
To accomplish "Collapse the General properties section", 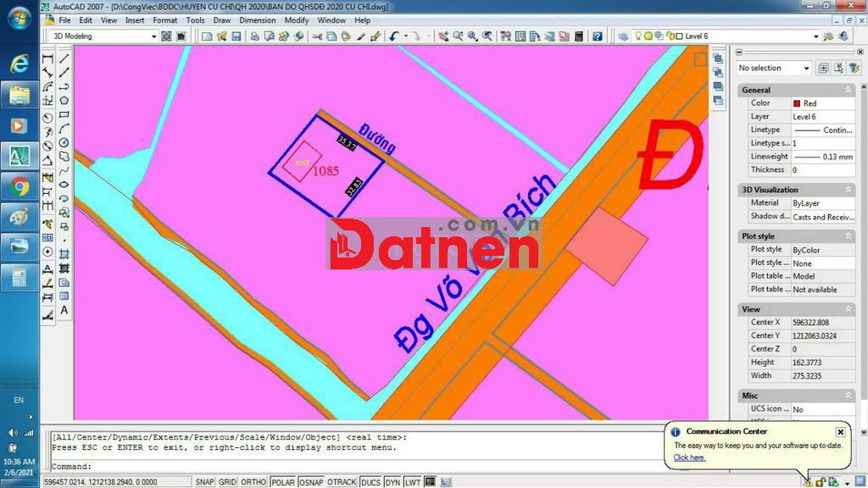I will pyautogui.click(x=848, y=90).
